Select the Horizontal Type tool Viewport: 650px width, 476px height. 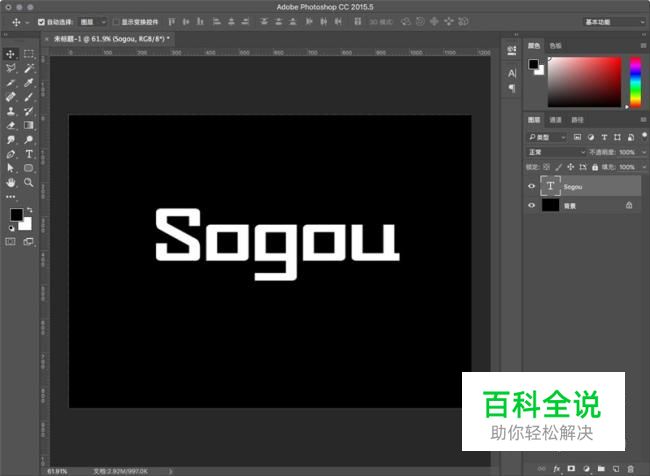(29, 155)
